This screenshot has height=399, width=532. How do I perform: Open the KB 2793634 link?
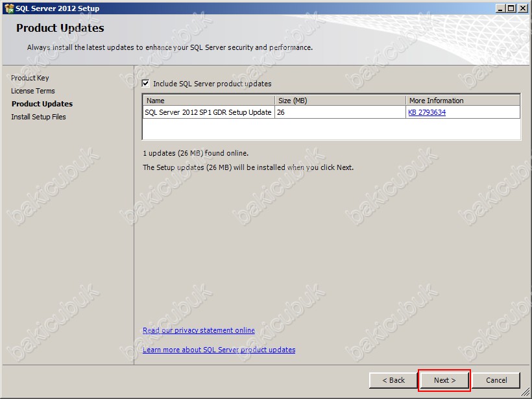pyautogui.click(x=427, y=112)
